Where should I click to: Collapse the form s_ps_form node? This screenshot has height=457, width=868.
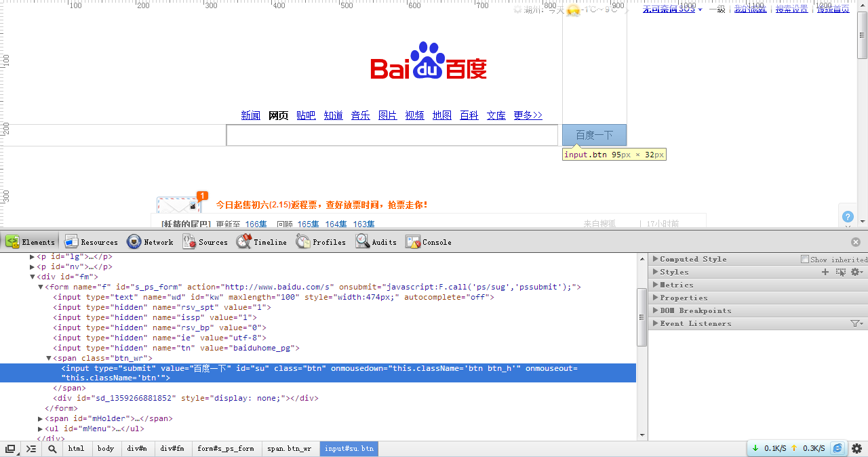pos(41,287)
